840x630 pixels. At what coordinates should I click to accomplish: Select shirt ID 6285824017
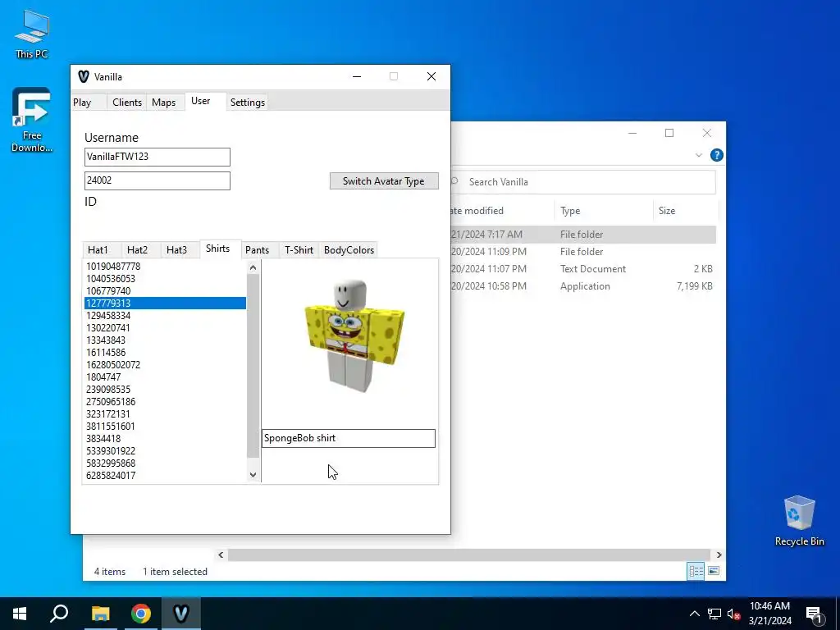(165, 476)
